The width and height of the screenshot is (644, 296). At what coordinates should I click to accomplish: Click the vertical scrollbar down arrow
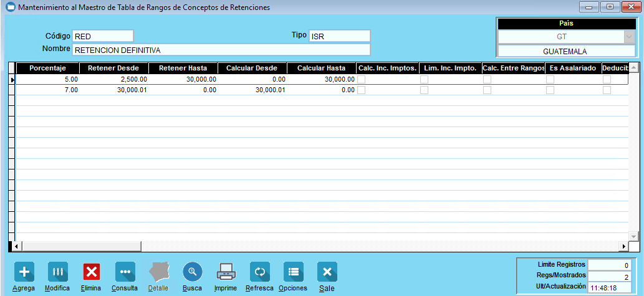point(634,236)
